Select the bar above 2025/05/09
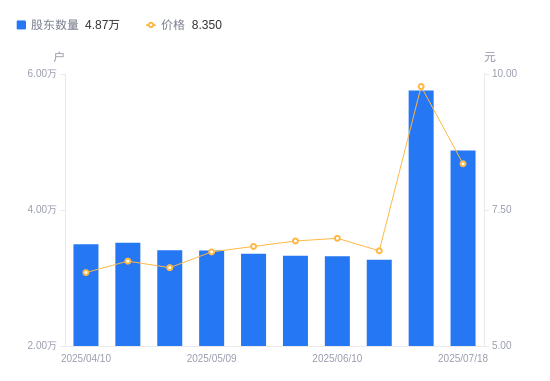This screenshot has height=381, width=550. (x=212, y=298)
